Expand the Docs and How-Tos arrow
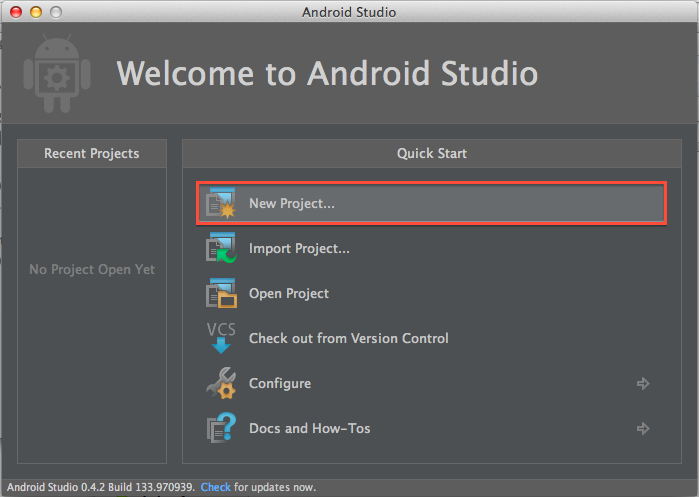The width and height of the screenshot is (699, 497). point(643,428)
